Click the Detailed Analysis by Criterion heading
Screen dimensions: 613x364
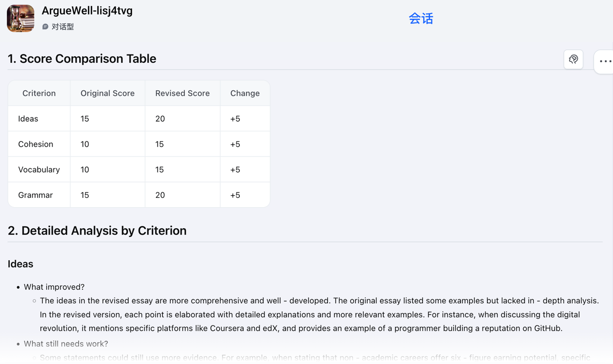coord(97,231)
